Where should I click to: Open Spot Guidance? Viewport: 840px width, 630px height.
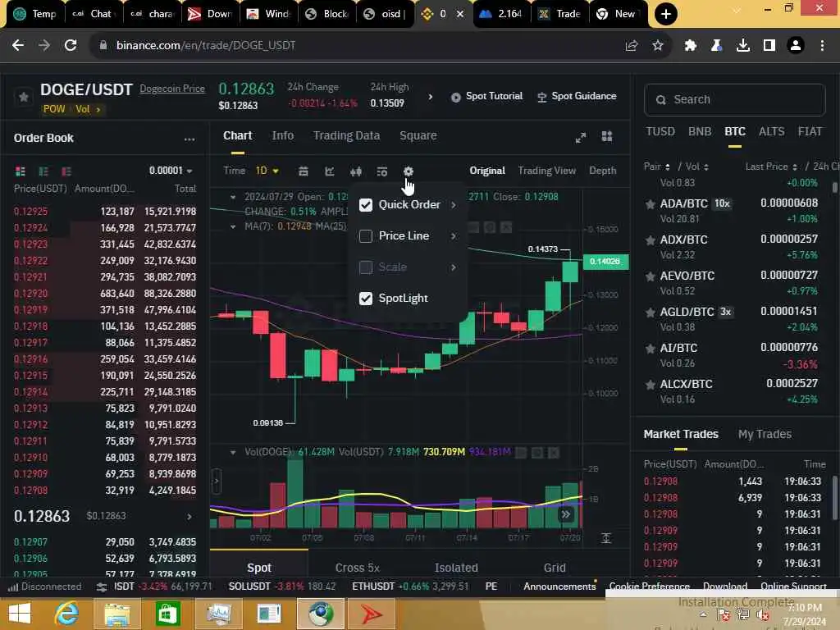click(577, 97)
